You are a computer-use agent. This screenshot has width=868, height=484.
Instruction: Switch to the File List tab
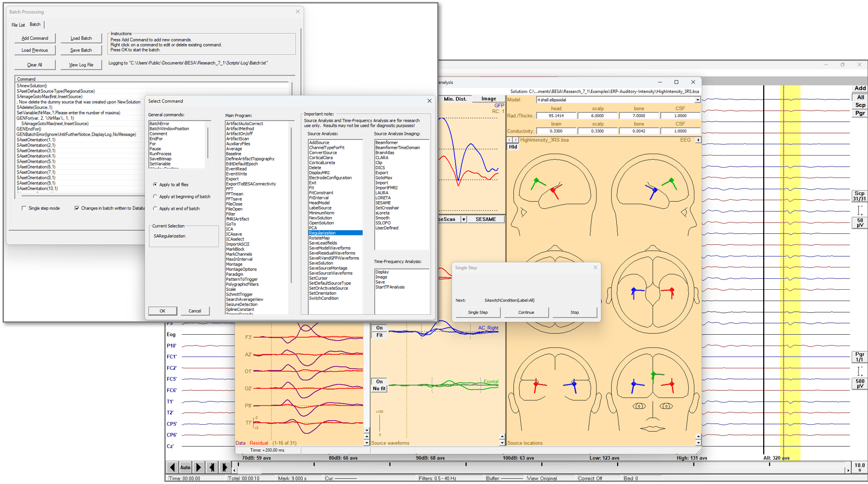[x=18, y=25]
